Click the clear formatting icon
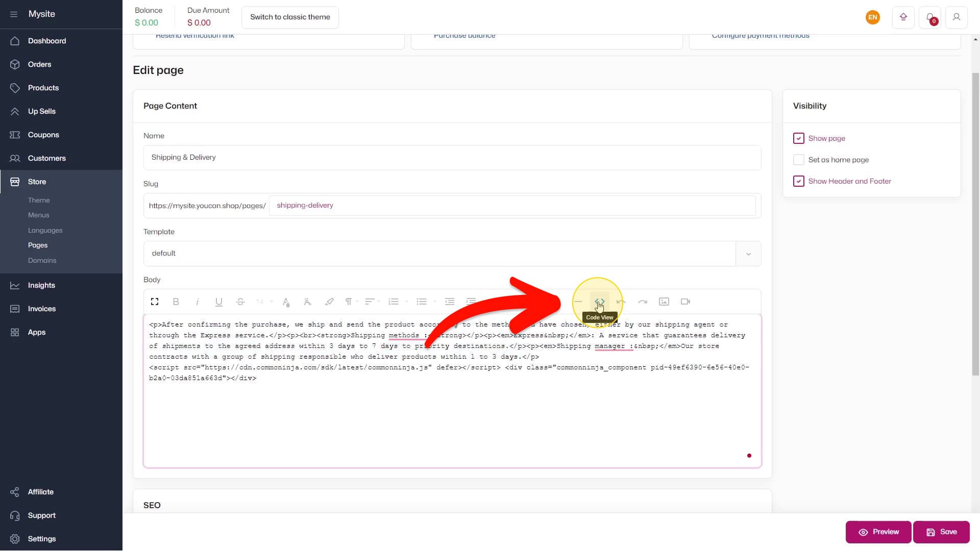 click(308, 302)
